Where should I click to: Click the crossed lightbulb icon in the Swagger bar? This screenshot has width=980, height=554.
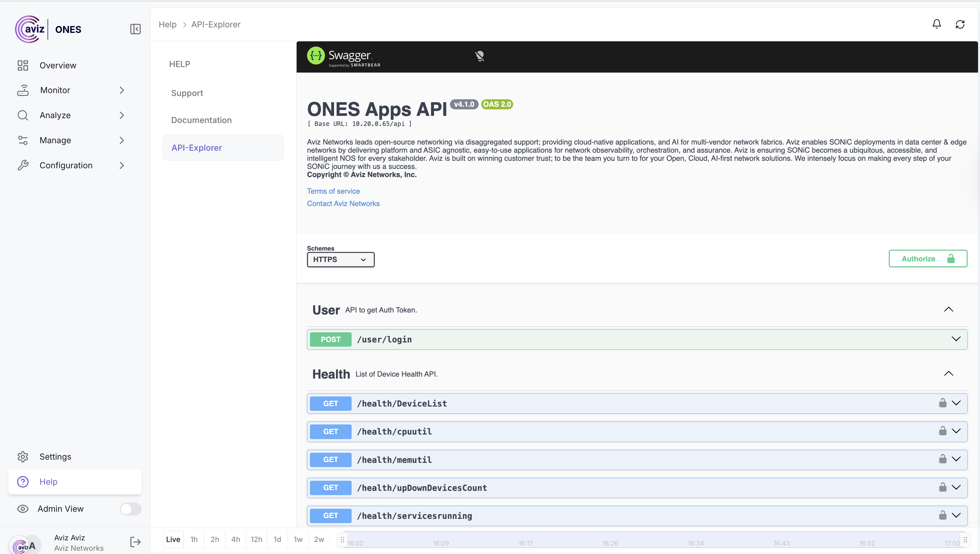click(x=480, y=56)
